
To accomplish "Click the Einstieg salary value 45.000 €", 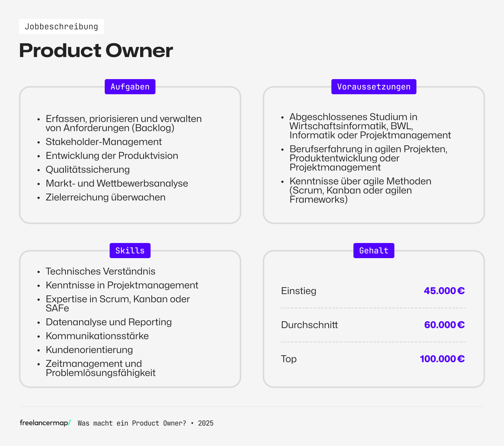I will (444, 291).
